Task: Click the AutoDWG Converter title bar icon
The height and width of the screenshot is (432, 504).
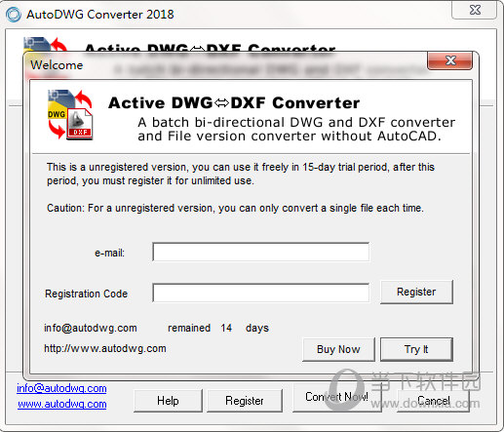Action: (14, 15)
